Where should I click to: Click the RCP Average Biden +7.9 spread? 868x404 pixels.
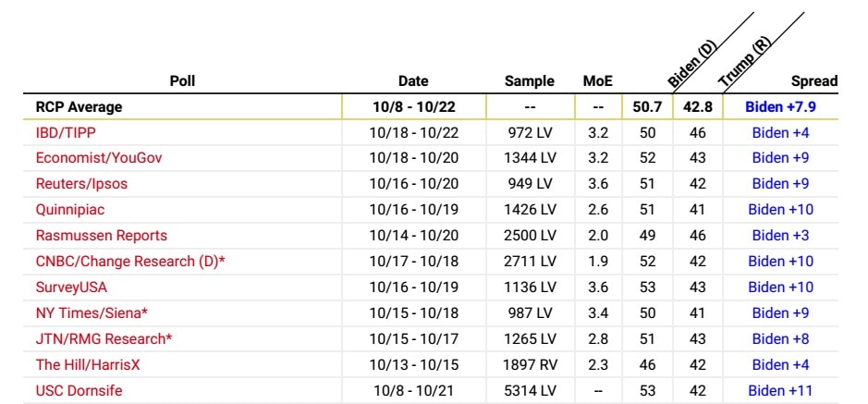coord(780,106)
